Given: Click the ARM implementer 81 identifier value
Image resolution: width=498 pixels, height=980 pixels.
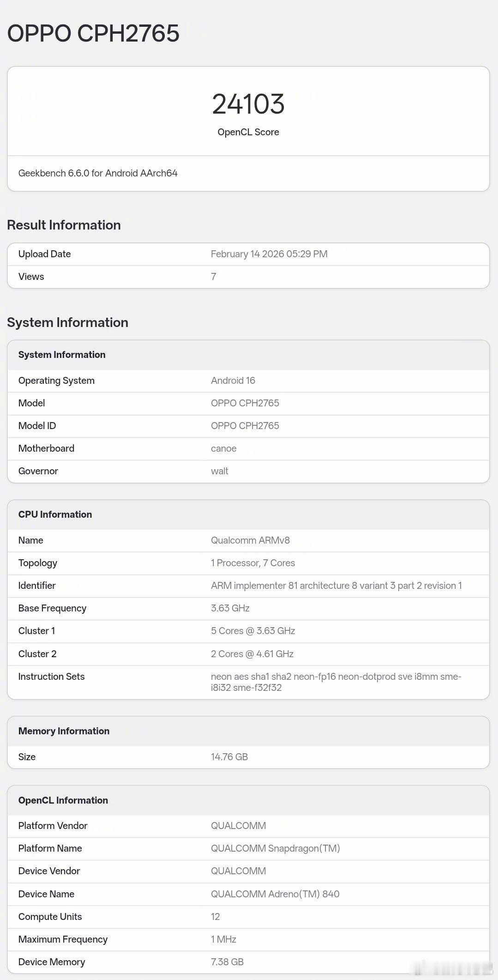Looking at the screenshot, I should point(336,586).
